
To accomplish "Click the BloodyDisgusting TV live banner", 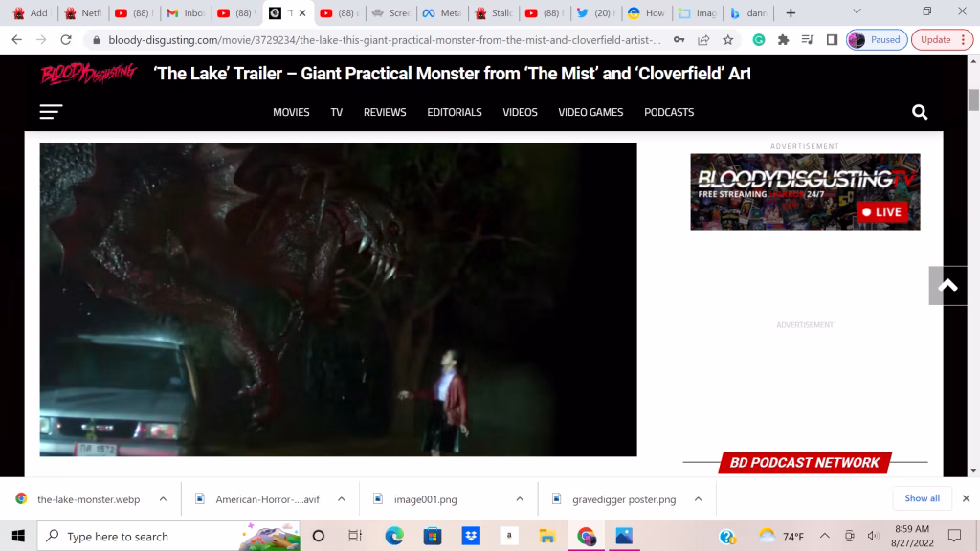I will coord(805,191).
